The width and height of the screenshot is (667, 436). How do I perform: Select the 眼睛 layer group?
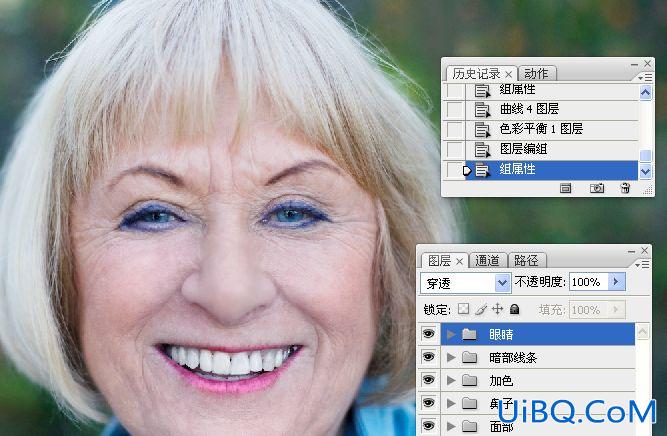[x=538, y=334]
